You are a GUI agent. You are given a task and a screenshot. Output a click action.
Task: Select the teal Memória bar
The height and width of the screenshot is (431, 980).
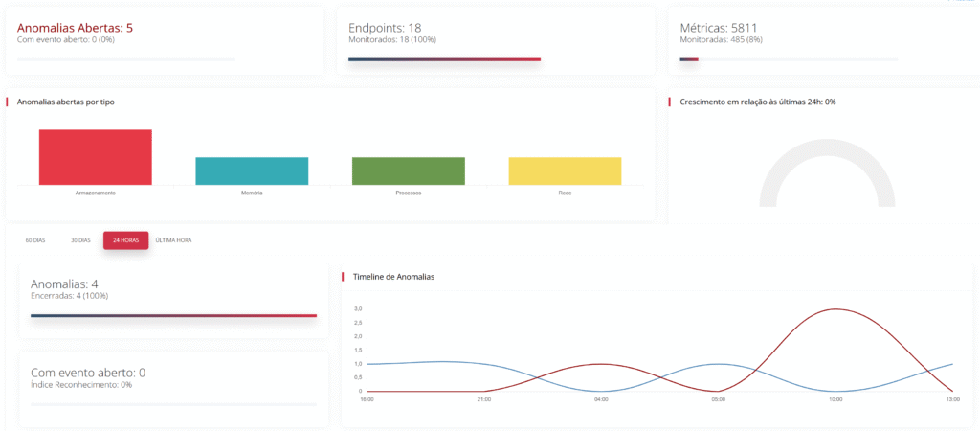tap(252, 170)
